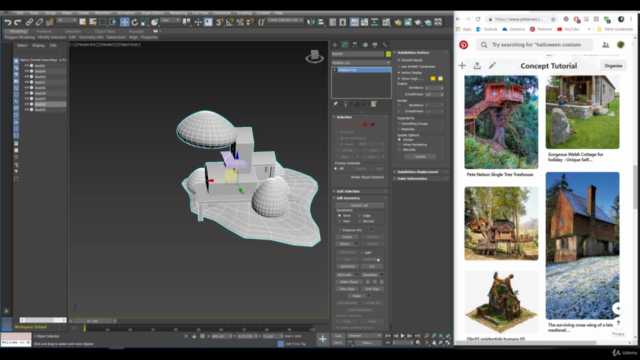This screenshot has height=360, width=640.
Task: Click the object color swatch beside name field
Action: tap(388, 54)
